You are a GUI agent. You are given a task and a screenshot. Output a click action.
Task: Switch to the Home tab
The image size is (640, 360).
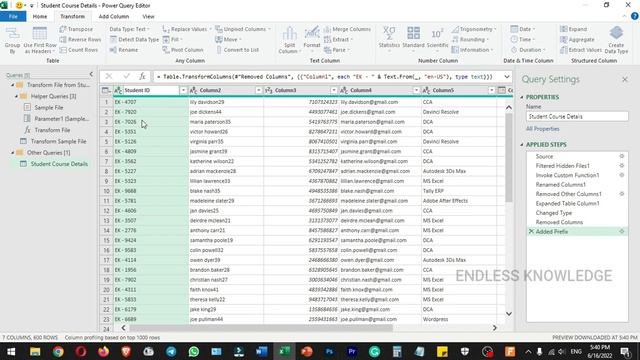pyautogui.click(x=40, y=16)
